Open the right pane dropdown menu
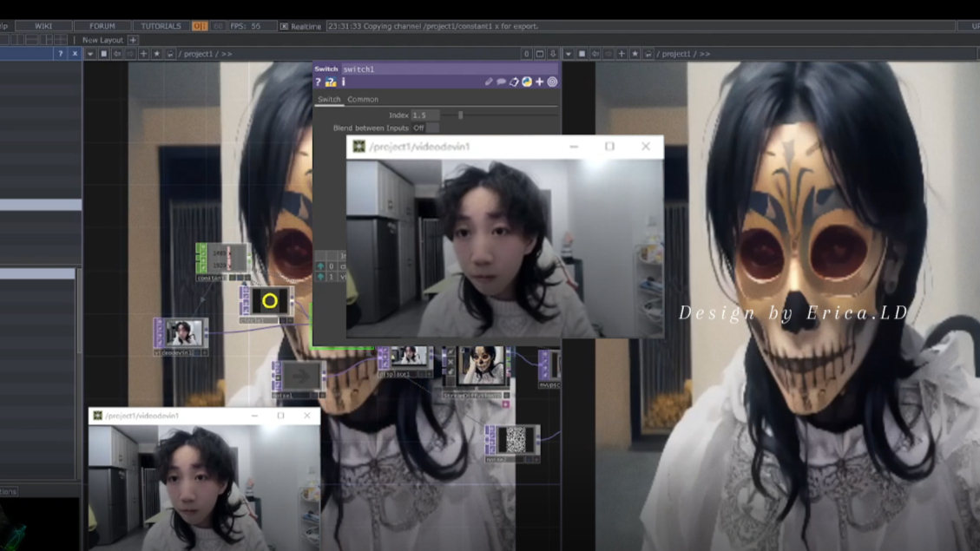 569,54
